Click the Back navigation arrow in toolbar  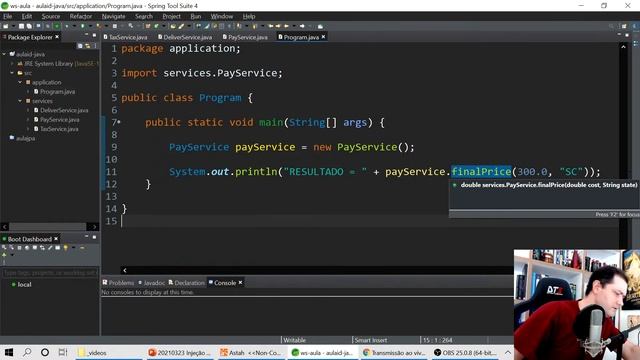click(x=286, y=26)
